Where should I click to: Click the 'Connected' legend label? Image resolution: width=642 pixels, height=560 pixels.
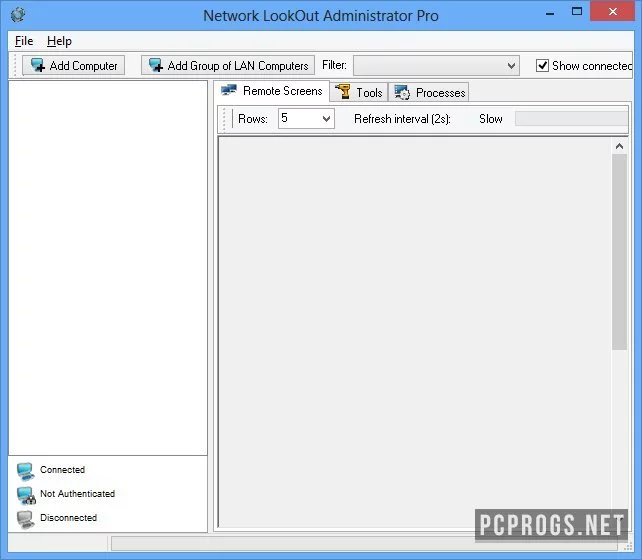point(63,470)
